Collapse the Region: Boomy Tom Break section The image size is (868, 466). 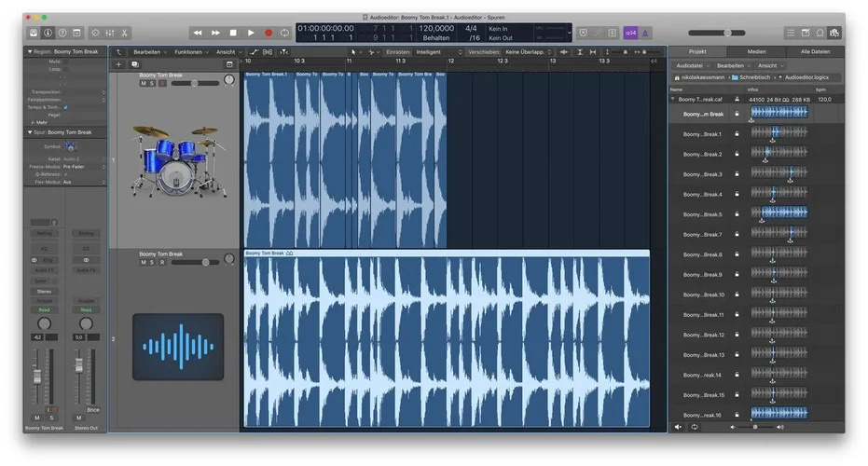(28, 52)
